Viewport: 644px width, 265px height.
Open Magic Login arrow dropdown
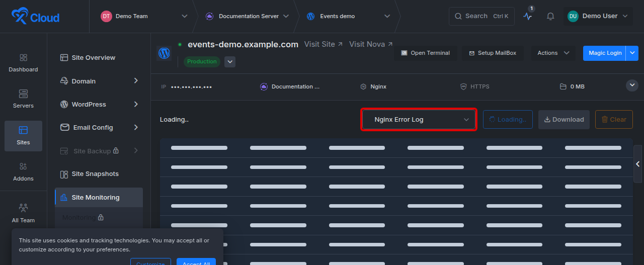pos(632,53)
